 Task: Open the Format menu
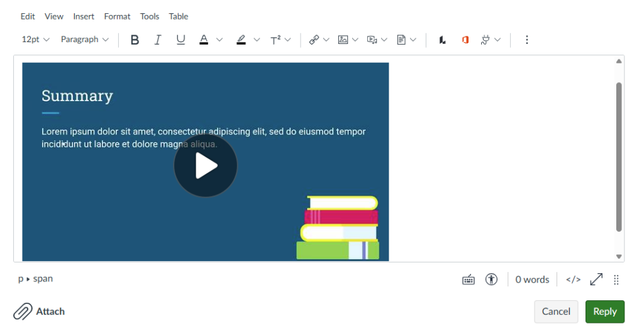coord(117,16)
